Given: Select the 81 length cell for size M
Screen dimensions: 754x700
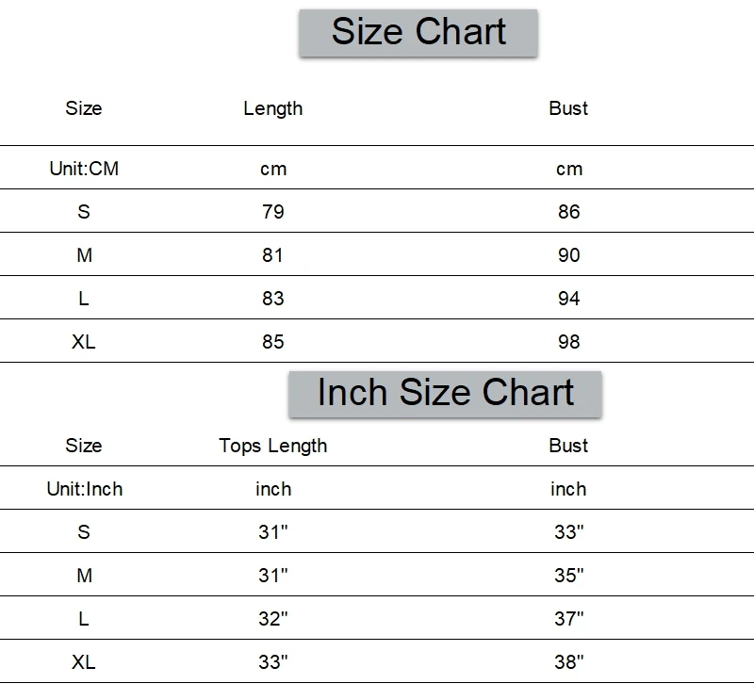Looking at the screenshot, I should pyautogui.click(x=272, y=255).
